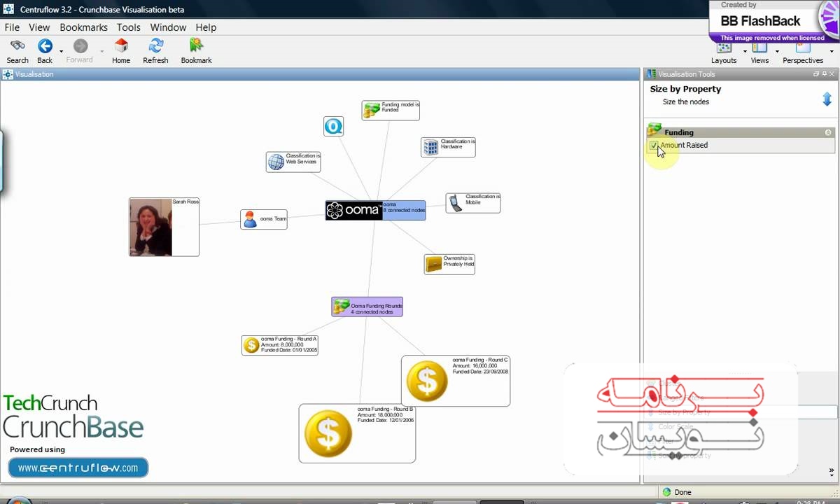Open the Layouts dropdown arrow
Image resolution: width=840 pixels, height=504 pixels.
745,51
